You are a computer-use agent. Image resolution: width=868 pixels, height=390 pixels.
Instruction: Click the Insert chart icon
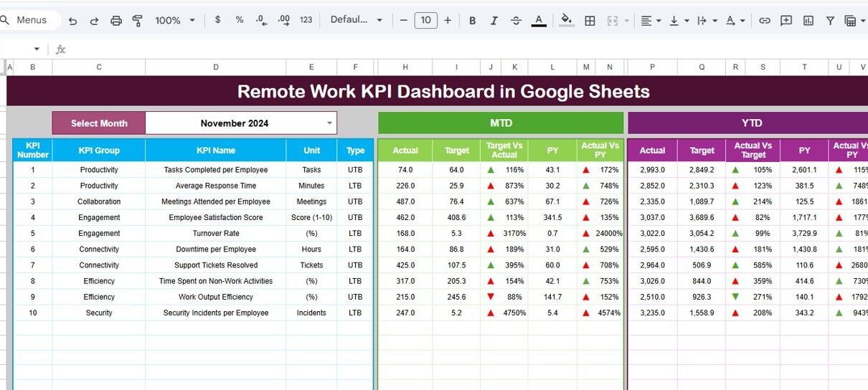(808, 21)
